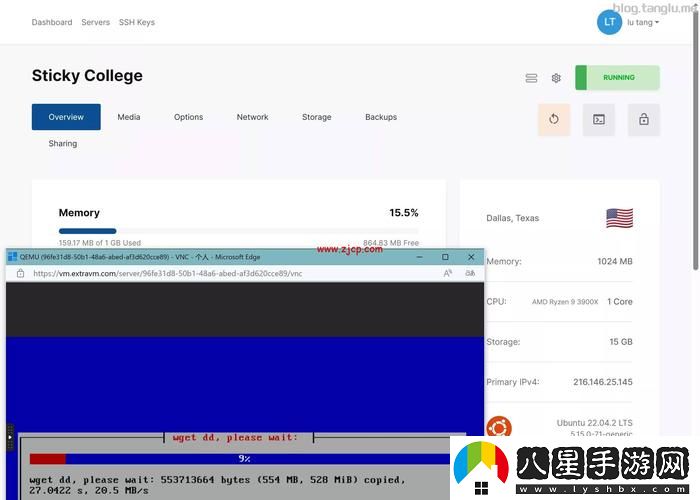Click the 15 GB storage value

621,342
